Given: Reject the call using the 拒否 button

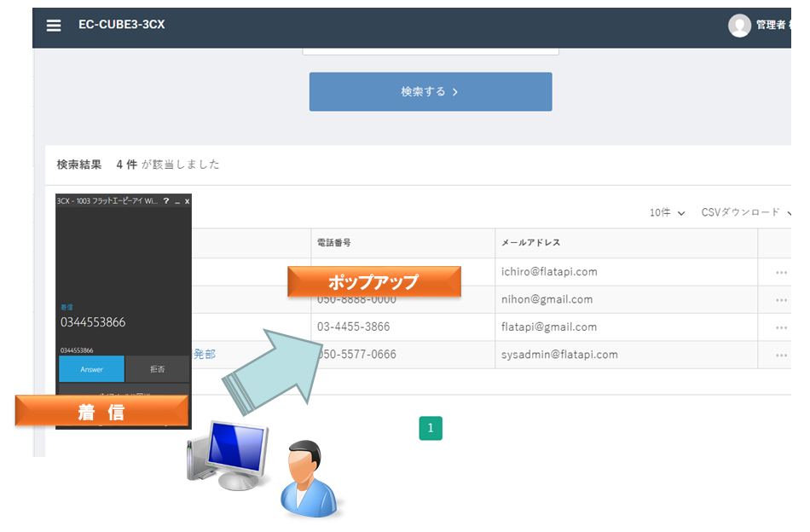Looking at the screenshot, I should pyautogui.click(x=157, y=369).
